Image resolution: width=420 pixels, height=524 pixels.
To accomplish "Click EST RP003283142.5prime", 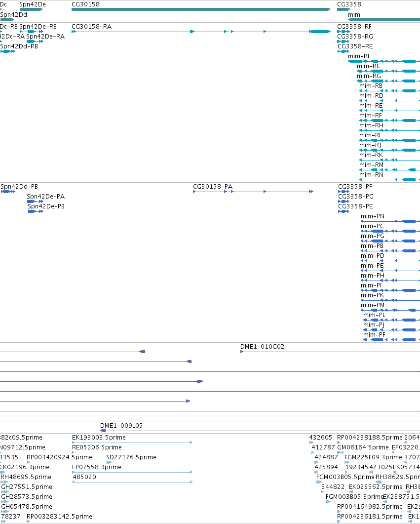I will (x=59, y=516).
